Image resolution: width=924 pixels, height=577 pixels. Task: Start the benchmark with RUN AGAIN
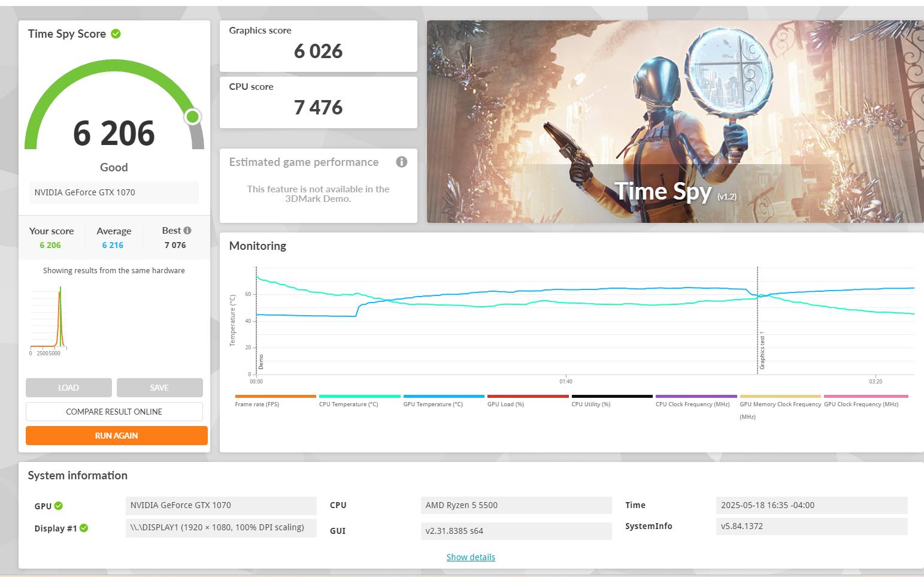tap(117, 436)
